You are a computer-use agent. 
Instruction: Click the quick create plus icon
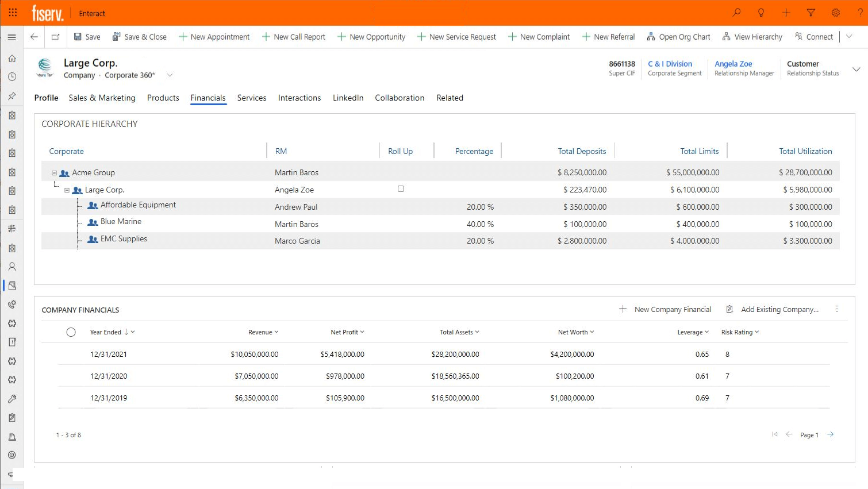pos(786,13)
